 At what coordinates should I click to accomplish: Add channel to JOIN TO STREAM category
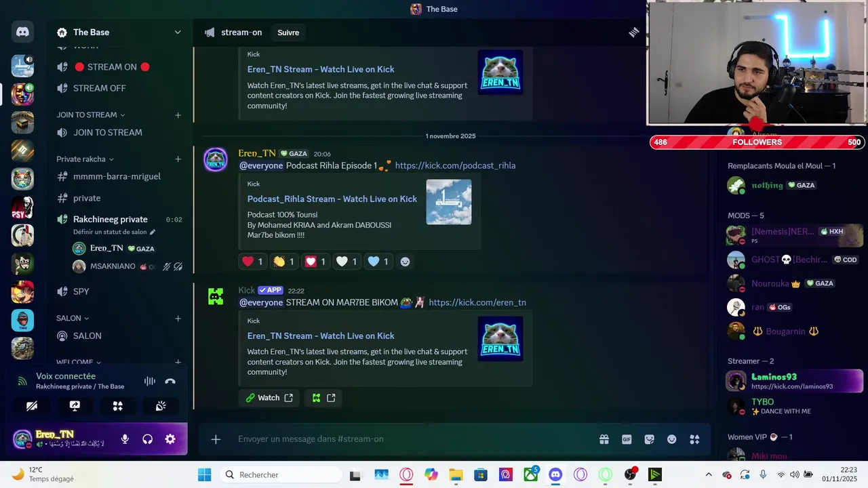click(178, 115)
